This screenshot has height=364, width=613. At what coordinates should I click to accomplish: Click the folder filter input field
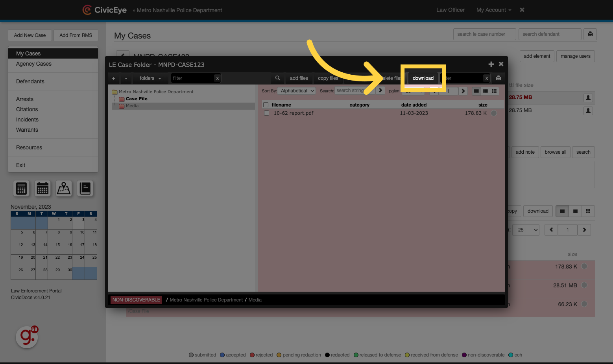(x=192, y=78)
